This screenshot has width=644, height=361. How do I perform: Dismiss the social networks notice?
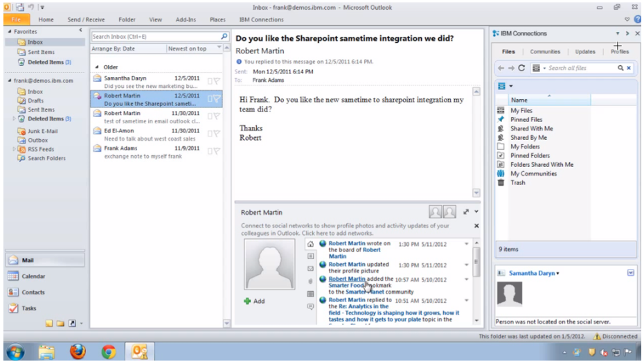pyautogui.click(x=476, y=226)
